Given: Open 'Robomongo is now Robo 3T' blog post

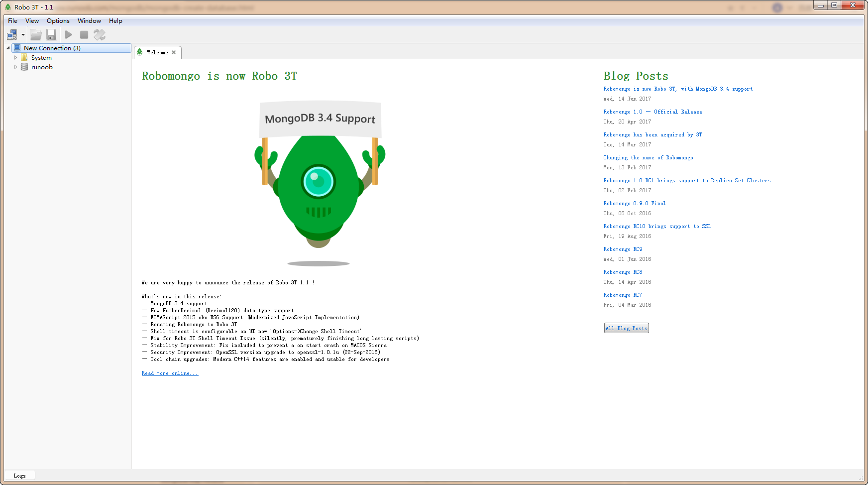Looking at the screenshot, I should pos(678,89).
